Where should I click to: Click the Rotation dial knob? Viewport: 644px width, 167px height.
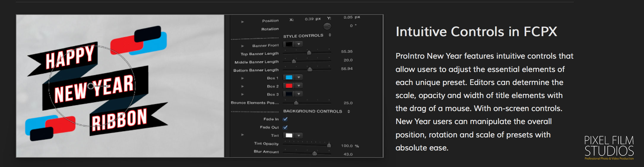327,26
